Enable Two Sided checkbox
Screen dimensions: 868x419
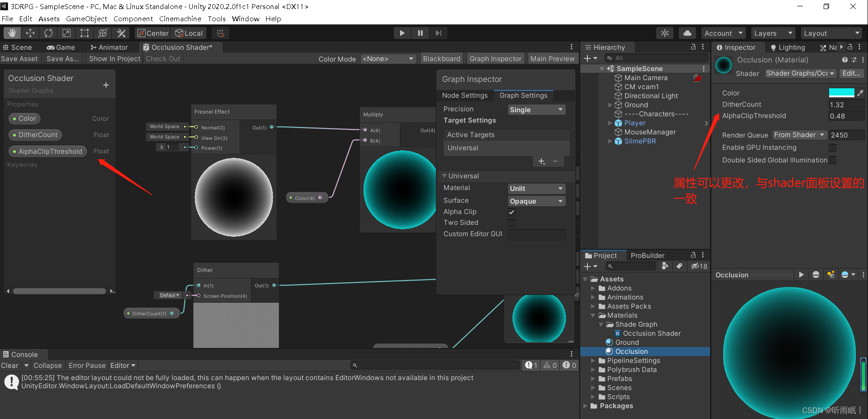pos(512,223)
